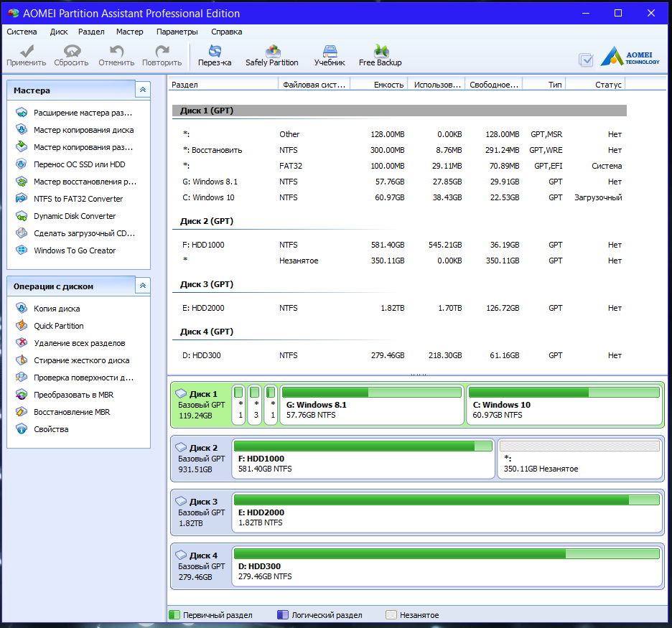This screenshot has width=672, height=628.
Task: Click the checkmark icon beside AOMEI logo
Action: click(x=586, y=60)
